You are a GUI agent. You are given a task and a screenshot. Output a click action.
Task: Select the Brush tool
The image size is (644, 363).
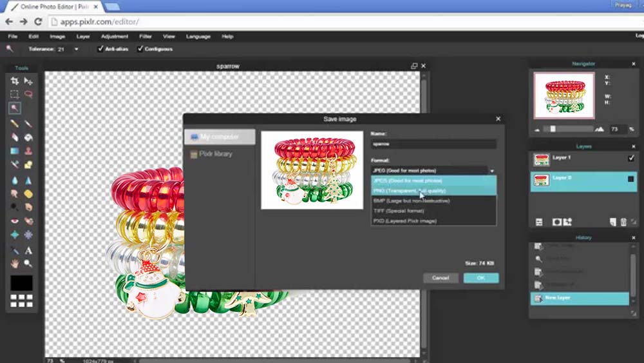pyautogui.click(x=28, y=123)
